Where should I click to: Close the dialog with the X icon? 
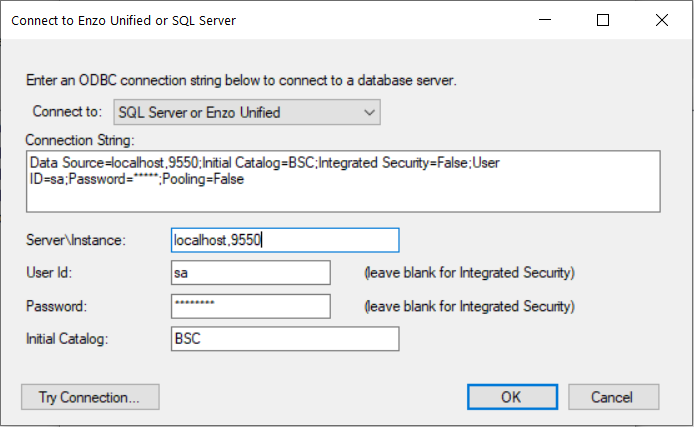[662, 20]
